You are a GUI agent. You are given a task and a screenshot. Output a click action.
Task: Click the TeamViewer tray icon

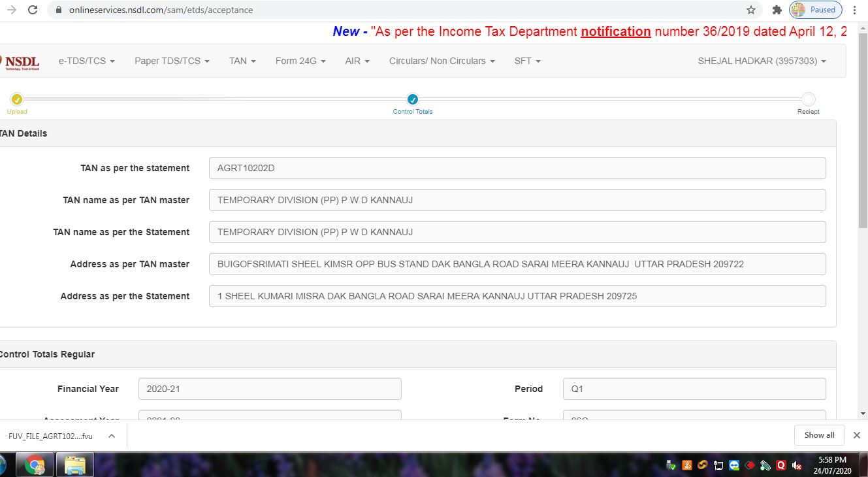coord(733,465)
